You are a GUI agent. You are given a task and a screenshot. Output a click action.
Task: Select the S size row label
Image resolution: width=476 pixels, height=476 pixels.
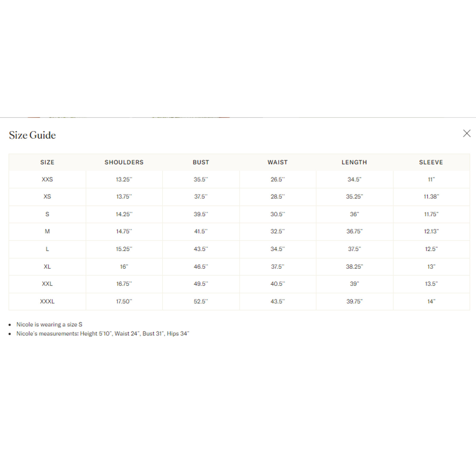[x=47, y=214]
